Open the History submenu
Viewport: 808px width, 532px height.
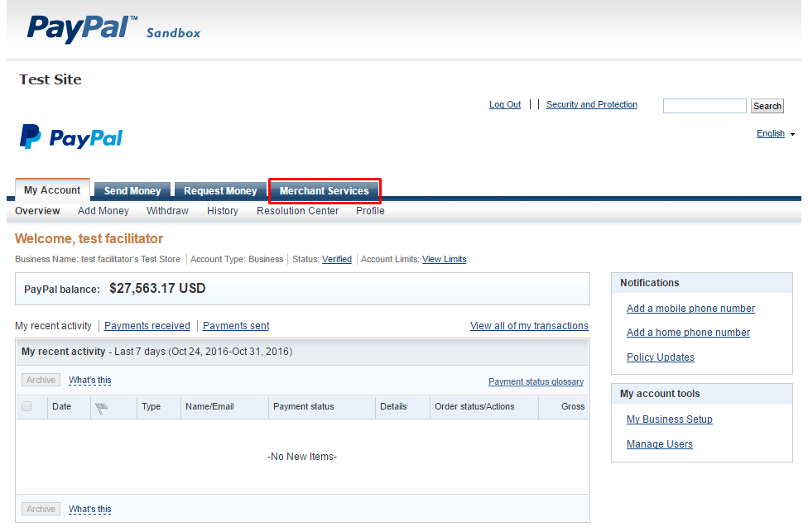[x=223, y=211]
